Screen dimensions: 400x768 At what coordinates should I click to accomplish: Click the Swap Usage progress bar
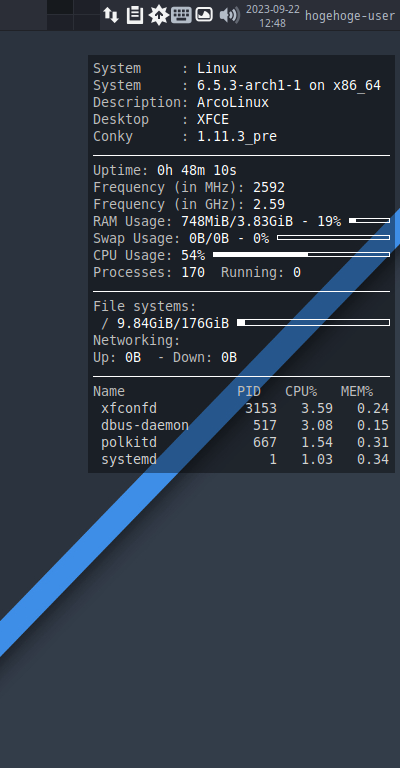[x=333, y=238]
